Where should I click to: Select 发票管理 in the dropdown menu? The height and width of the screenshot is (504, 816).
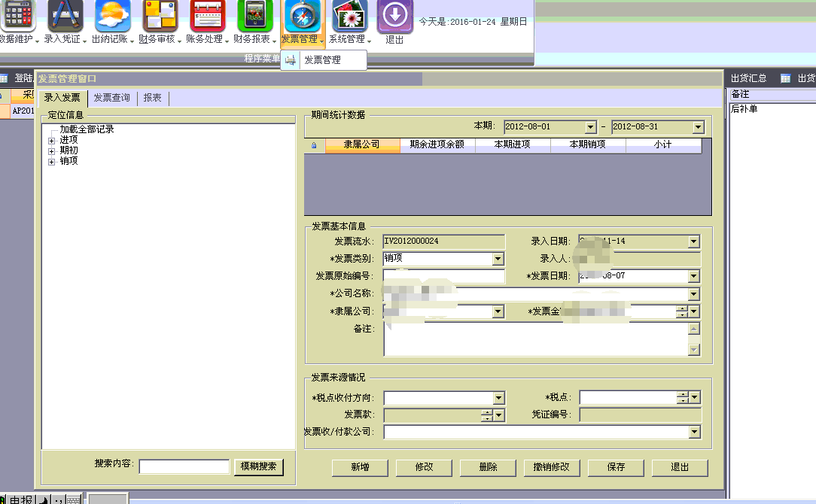click(x=322, y=60)
